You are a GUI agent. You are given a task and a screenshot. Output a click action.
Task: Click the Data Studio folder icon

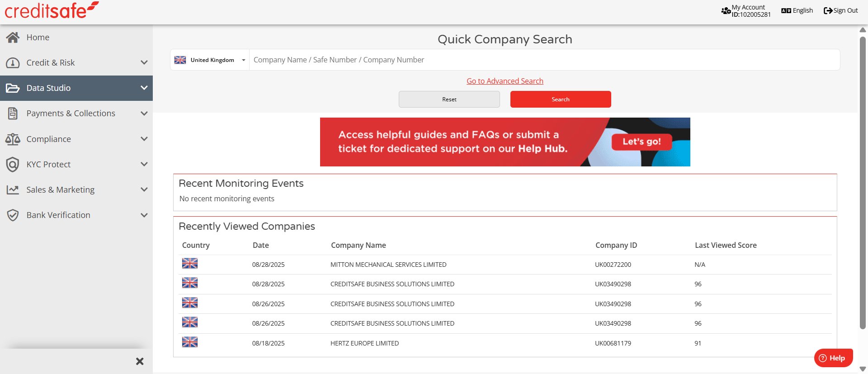13,88
